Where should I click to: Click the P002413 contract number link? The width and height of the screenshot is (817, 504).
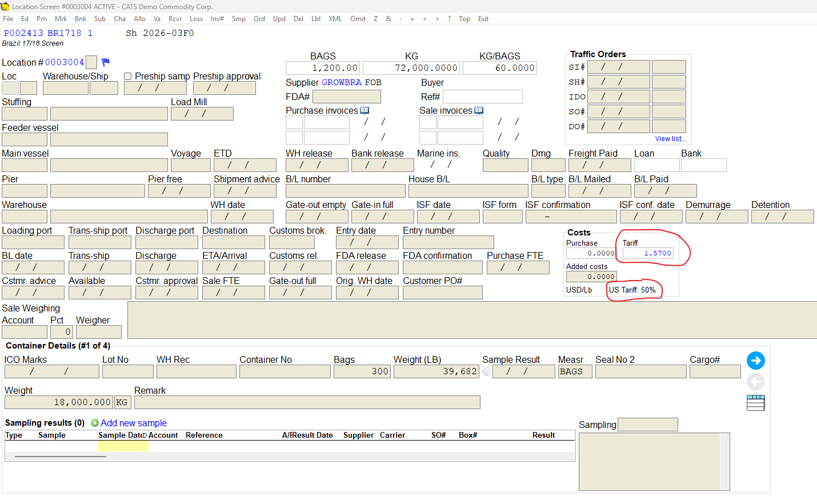pos(22,33)
